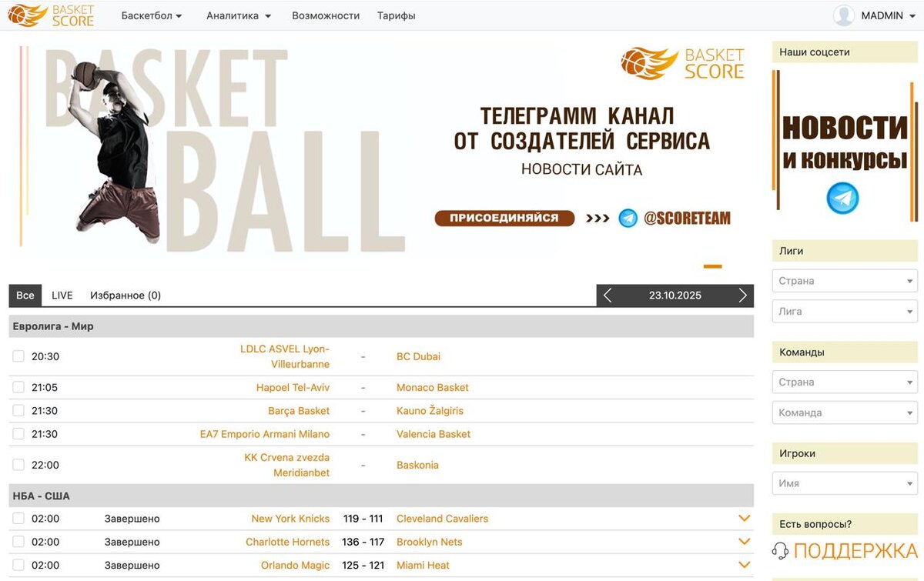
Task: Open the Аналитика dropdown menu
Action: tap(239, 15)
